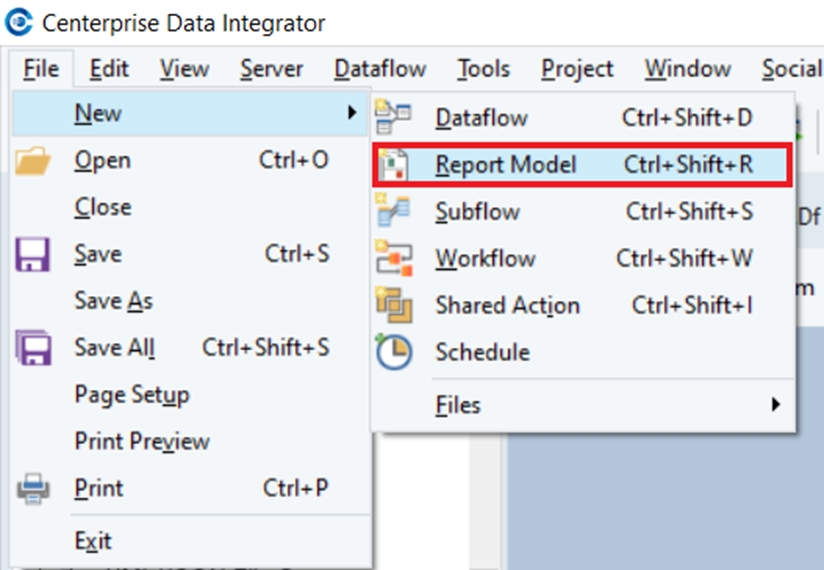The width and height of the screenshot is (824, 570).
Task: Select Page Setup menu entry
Action: point(131,395)
